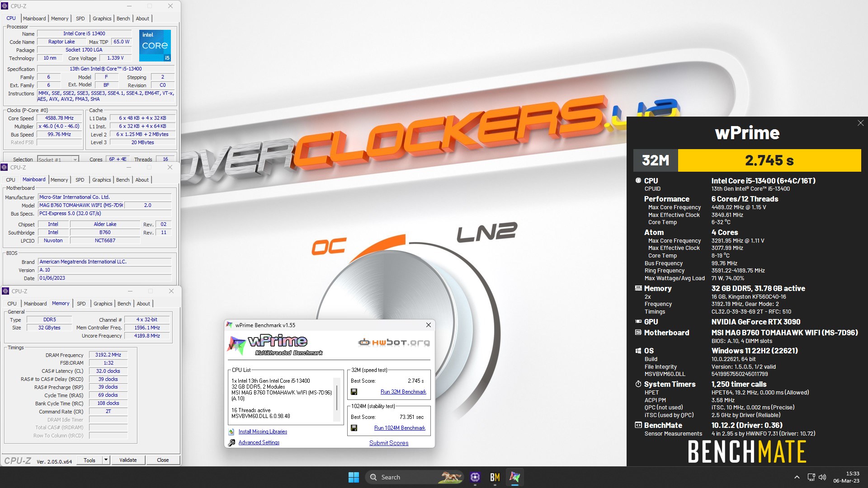This screenshot has height=488, width=868.
Task: Click the save icon under the 32M best score
Action: pyautogui.click(x=354, y=392)
